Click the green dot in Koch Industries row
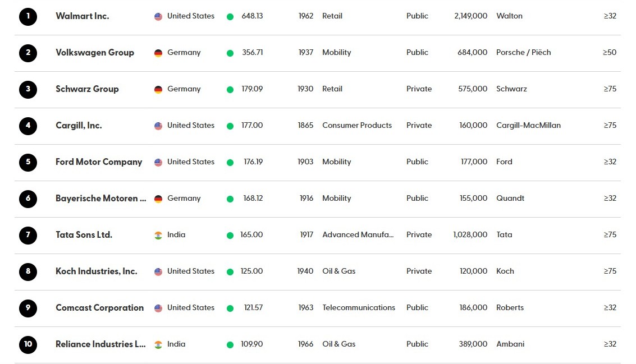Image resolution: width=636 pixels, height=364 pixels. (x=230, y=272)
